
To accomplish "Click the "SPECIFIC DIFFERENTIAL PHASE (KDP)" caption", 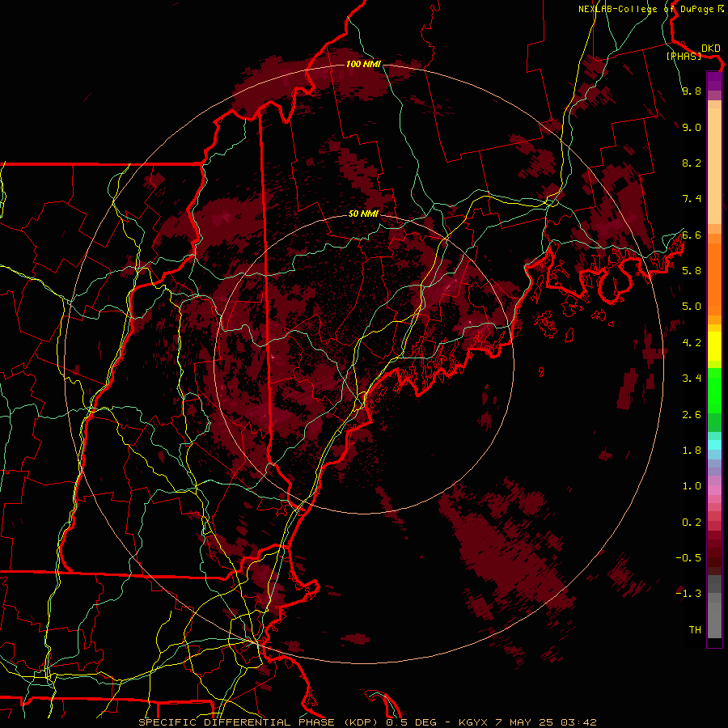I will tap(259, 722).
